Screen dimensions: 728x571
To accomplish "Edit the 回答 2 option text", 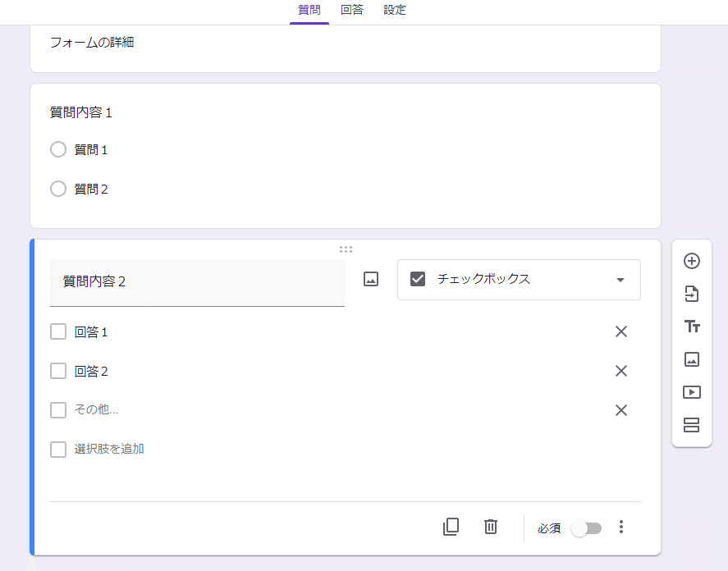I will coord(91,372).
